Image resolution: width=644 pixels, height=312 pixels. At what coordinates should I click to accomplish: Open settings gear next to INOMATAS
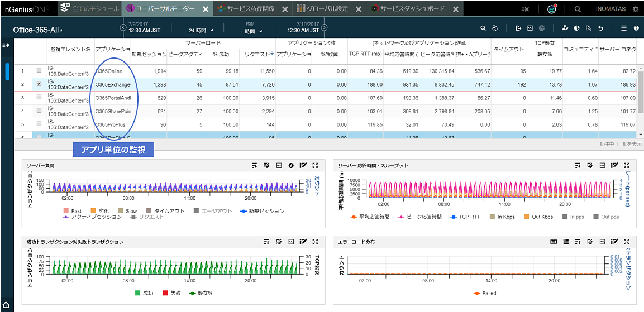point(635,9)
